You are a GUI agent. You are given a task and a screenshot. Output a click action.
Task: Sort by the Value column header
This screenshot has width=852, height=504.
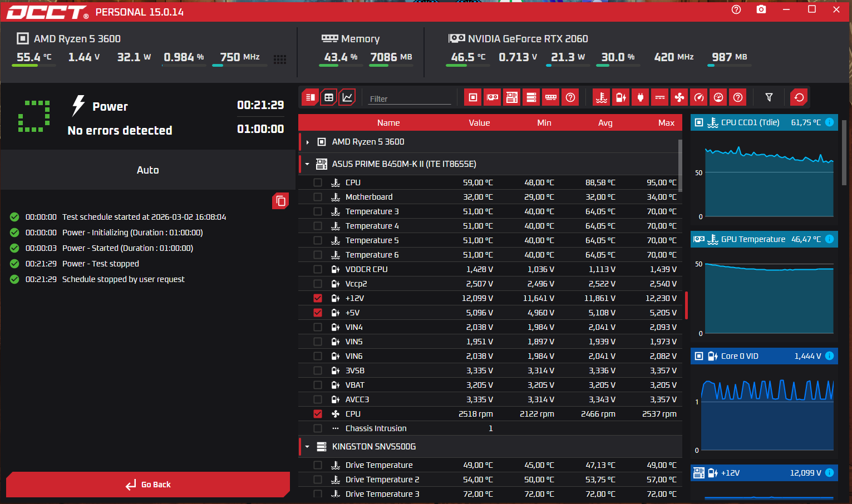479,123
